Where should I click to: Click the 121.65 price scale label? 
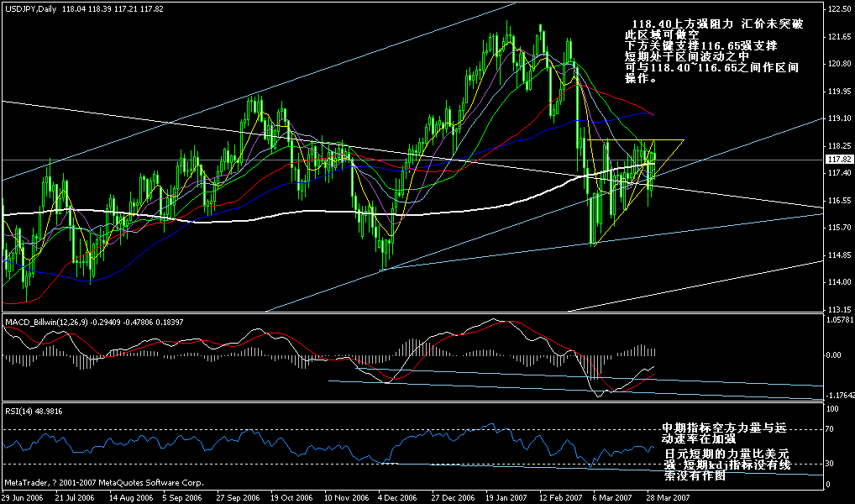click(839, 37)
